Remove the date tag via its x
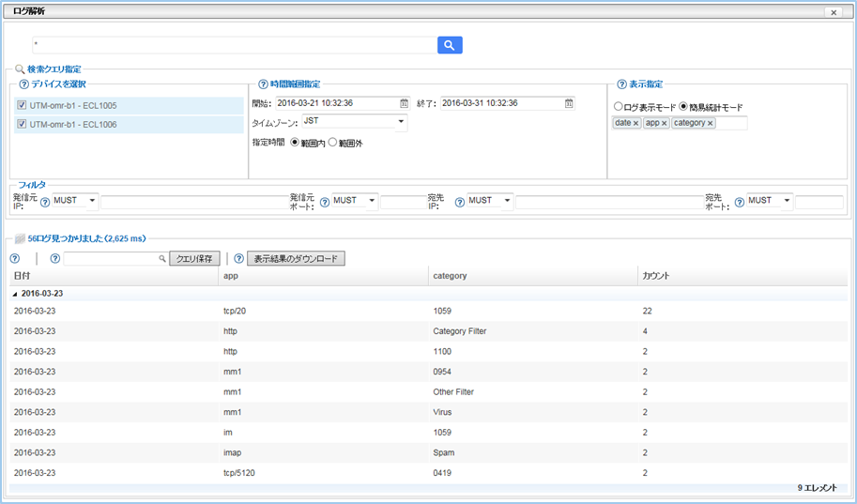 point(635,124)
